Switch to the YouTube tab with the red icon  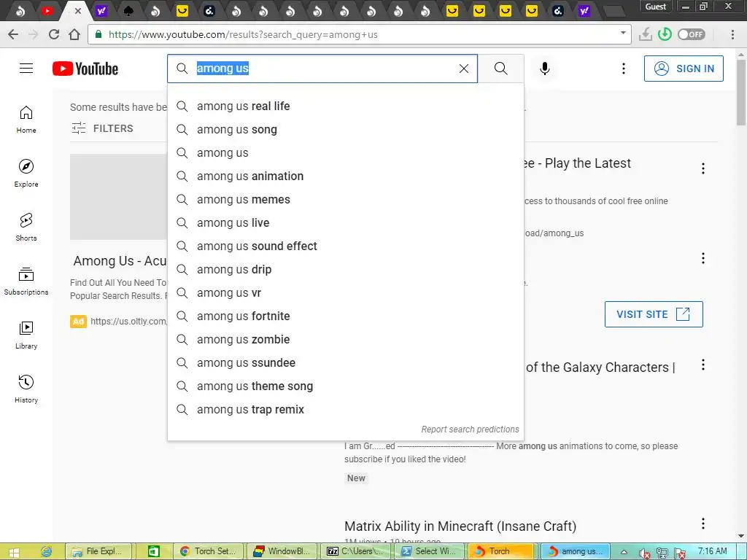47,10
